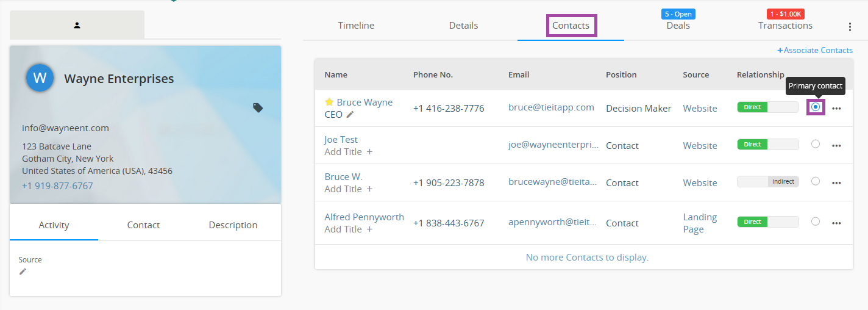This screenshot has height=310, width=868.
Task: Click plus icon to add title for Alfred Pennyworth
Action: pos(369,229)
